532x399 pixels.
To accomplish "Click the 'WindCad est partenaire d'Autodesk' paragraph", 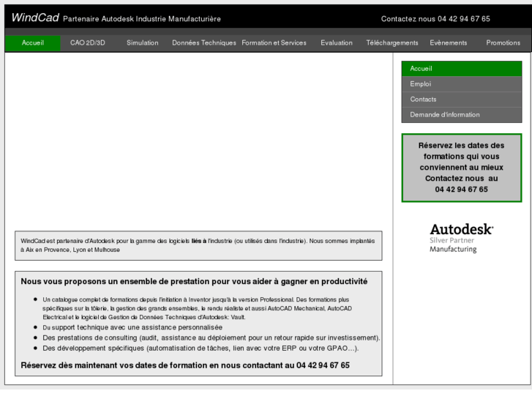I will coord(198,245).
